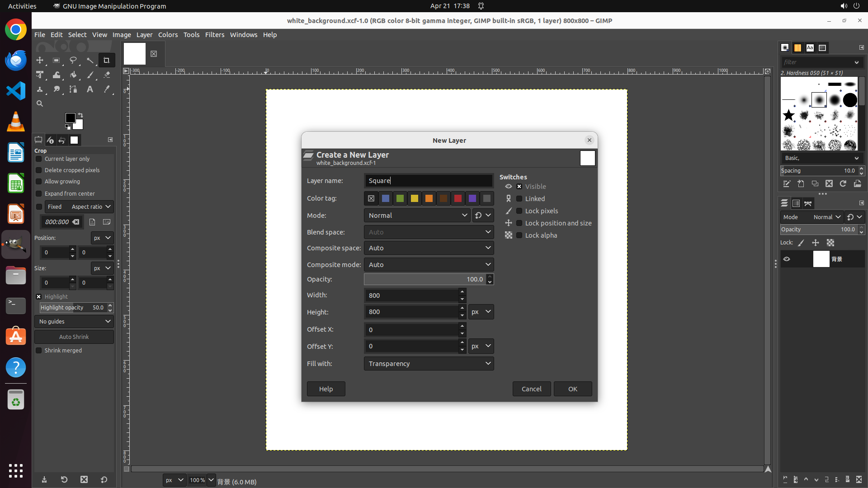The image size is (868, 488).
Task: Switch to the Patterns tab
Action: (x=797, y=48)
